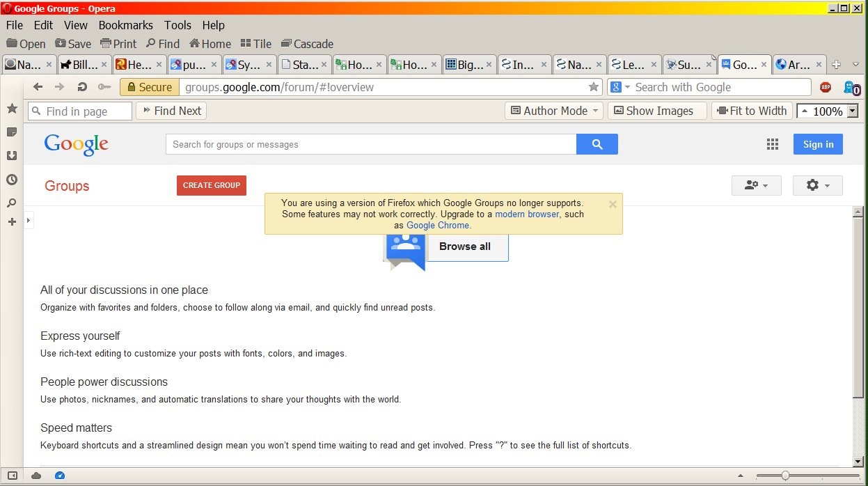Screen dimensions: 868x486
Task: Open the settings gear dropdown
Action: [x=818, y=185]
